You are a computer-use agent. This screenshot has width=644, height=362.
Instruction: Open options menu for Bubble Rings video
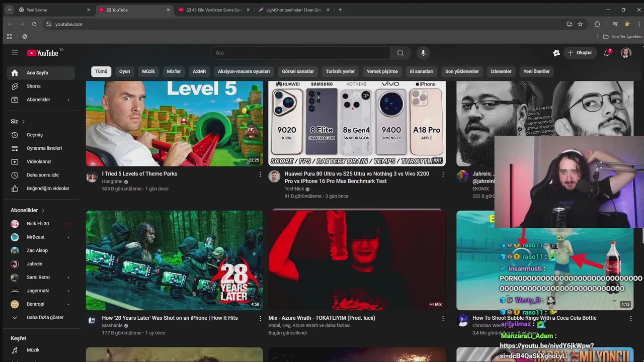[631, 318]
